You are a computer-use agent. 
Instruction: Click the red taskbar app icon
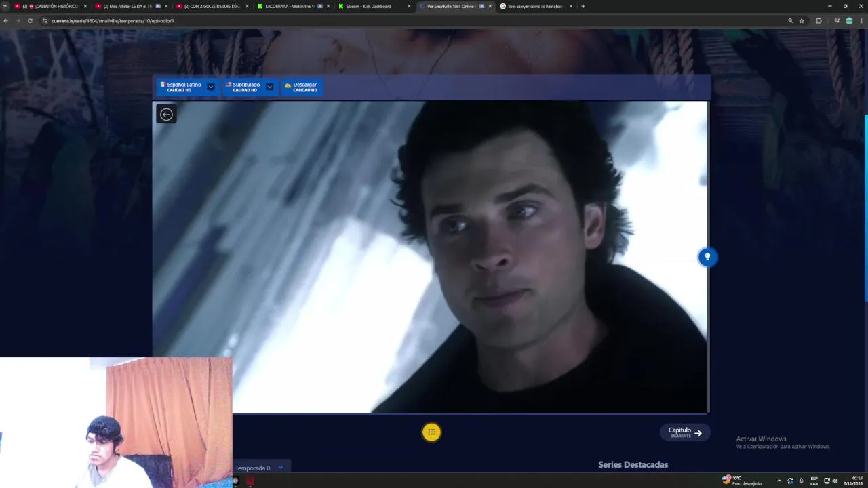pos(250,481)
